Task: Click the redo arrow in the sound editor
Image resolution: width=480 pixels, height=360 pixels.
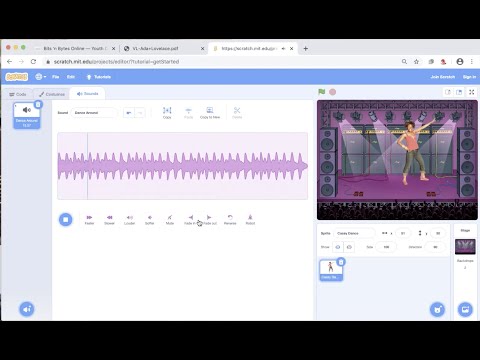Action: coord(140,113)
